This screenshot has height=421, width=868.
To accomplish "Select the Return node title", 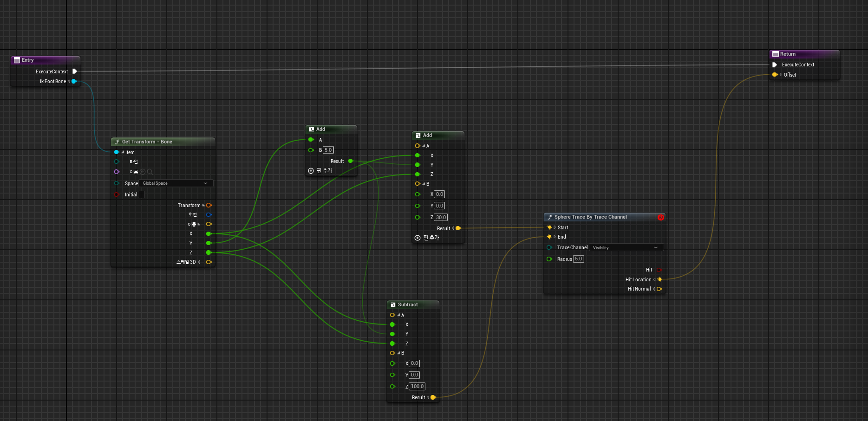I will pyautogui.click(x=788, y=54).
